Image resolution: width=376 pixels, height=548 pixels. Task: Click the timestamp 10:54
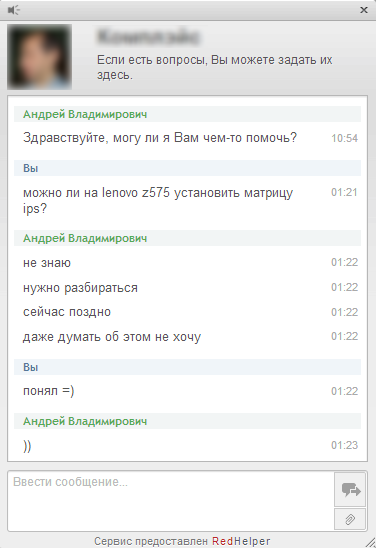tap(345, 138)
